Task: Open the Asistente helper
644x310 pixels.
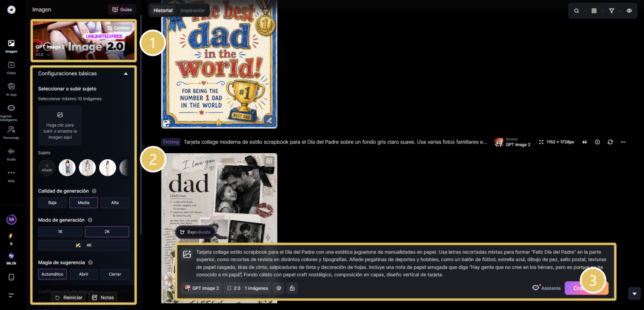Action: click(x=547, y=288)
